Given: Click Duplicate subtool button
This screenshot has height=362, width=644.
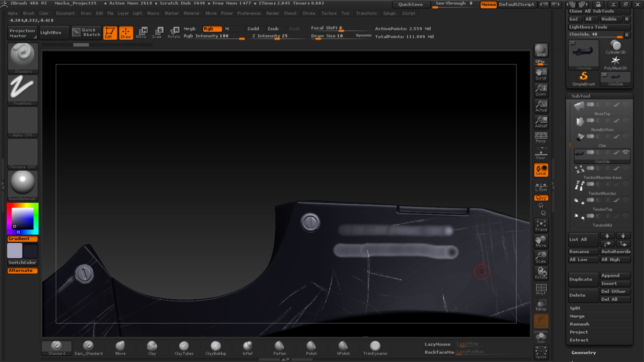Looking at the screenshot, I should coord(583,279).
